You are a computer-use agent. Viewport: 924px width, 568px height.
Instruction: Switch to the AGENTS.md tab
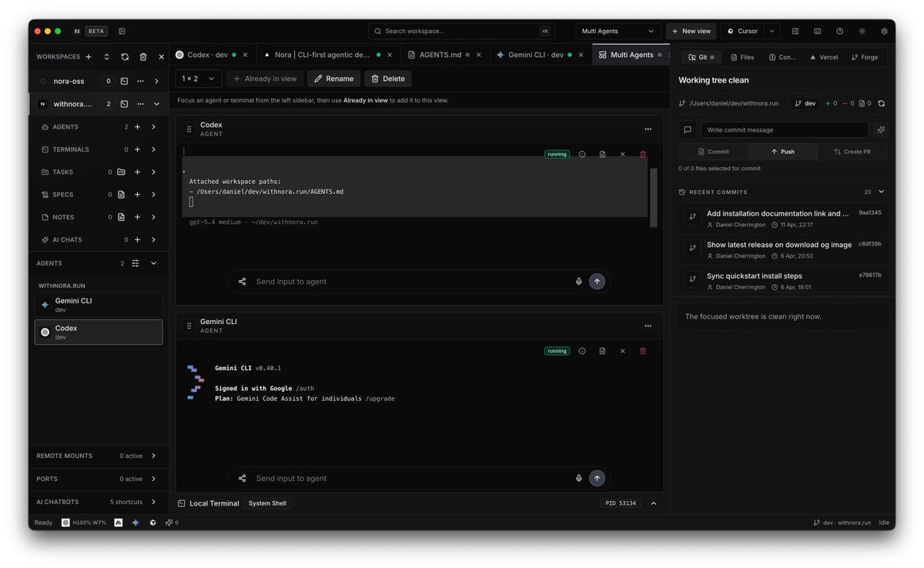point(440,55)
